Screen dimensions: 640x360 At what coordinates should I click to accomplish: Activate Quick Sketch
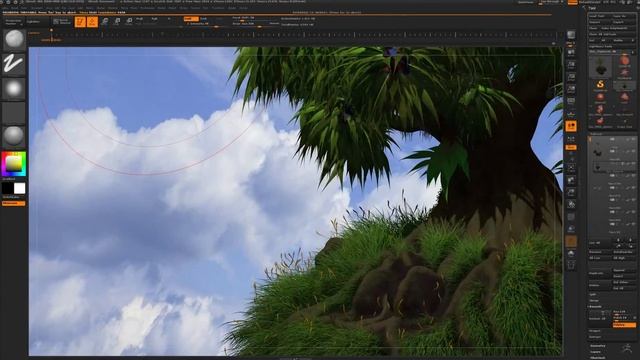tap(62, 22)
